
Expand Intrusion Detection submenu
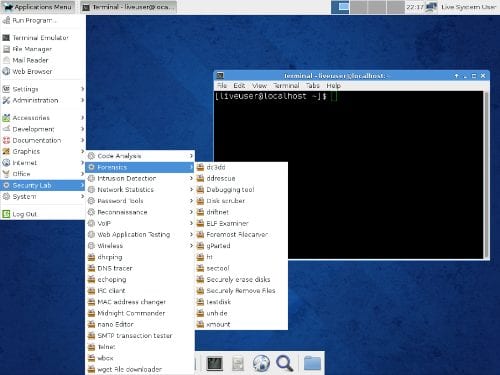tap(140, 178)
